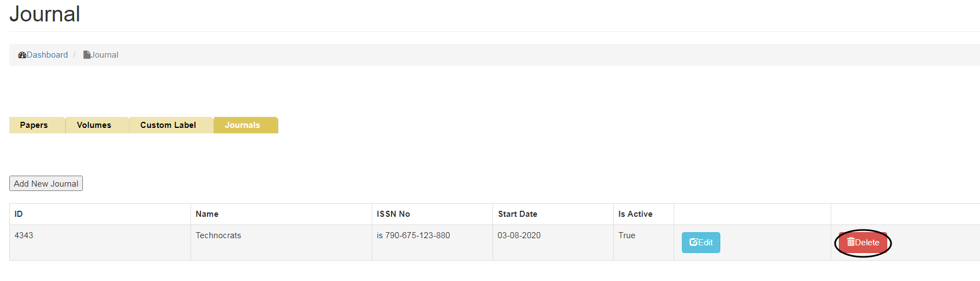Image resolution: width=980 pixels, height=281 pixels.
Task: Follow the Dashboard breadcrumb link text
Action: (x=47, y=55)
